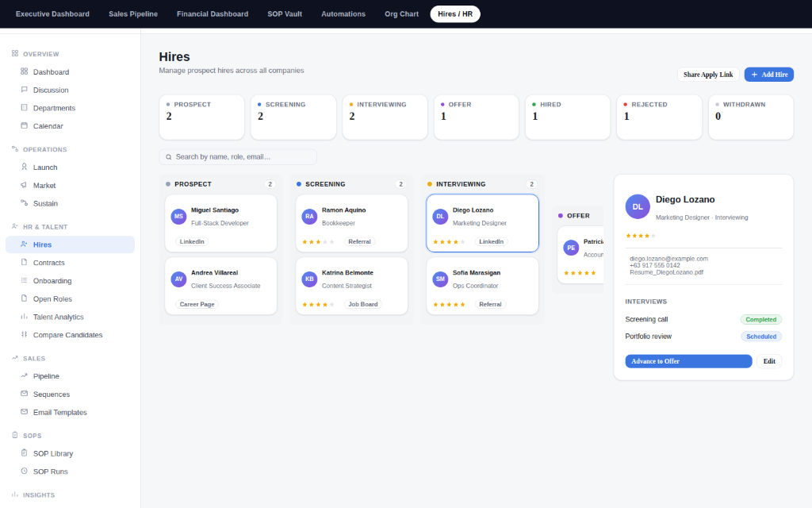Click the Email Templates envelope icon

pos(25,412)
